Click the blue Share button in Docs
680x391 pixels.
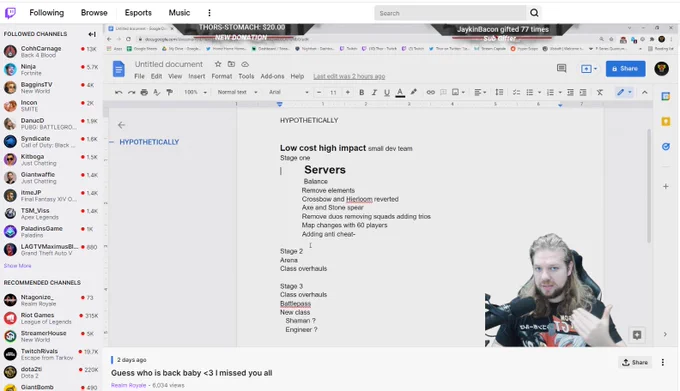pos(625,68)
